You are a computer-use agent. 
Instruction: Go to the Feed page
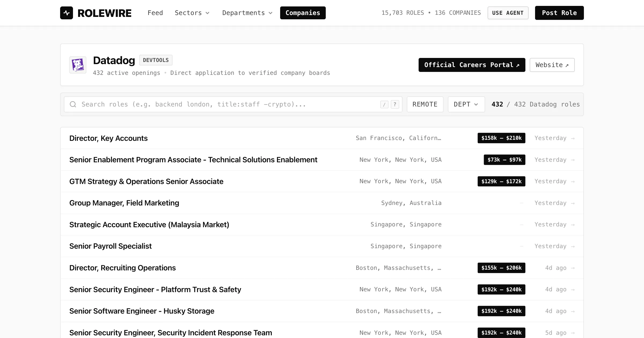click(x=155, y=13)
